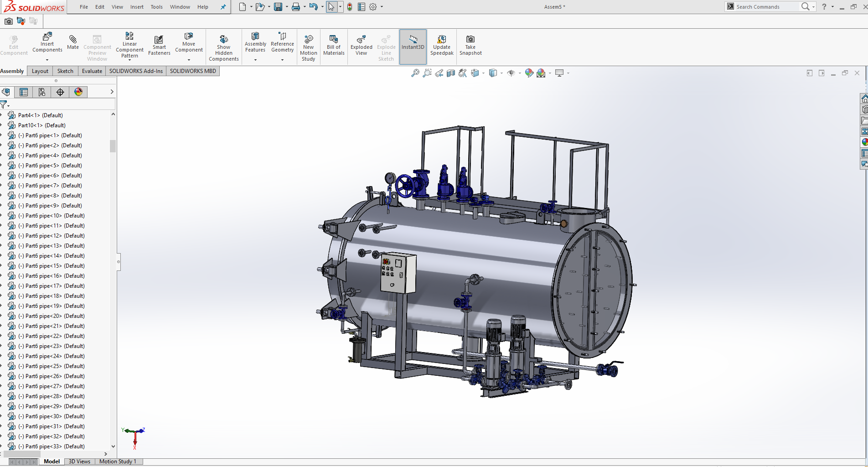Click Update Speedpak icon
The image size is (868, 467).
442,45
